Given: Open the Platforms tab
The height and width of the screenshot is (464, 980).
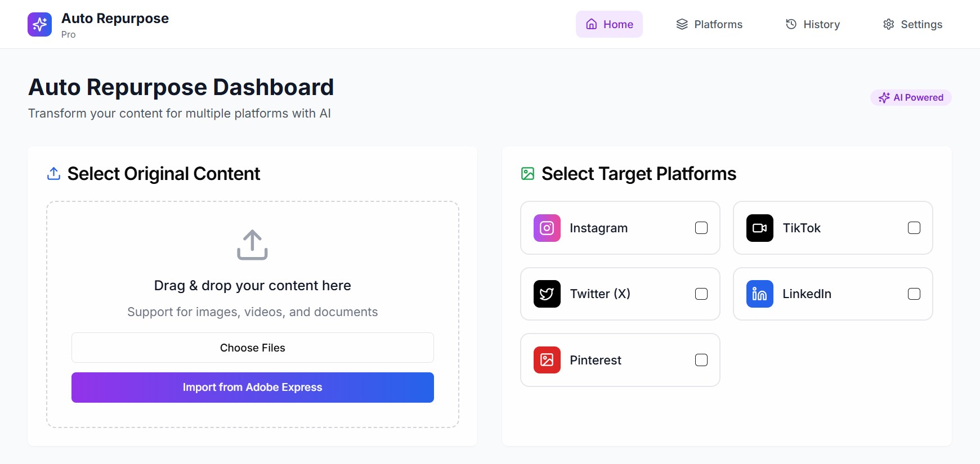Looking at the screenshot, I should tap(709, 24).
